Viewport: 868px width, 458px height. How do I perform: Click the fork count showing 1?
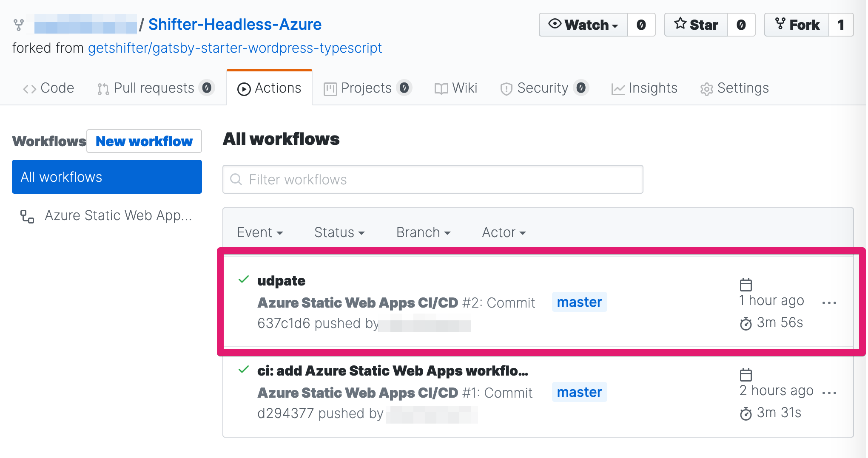click(841, 25)
